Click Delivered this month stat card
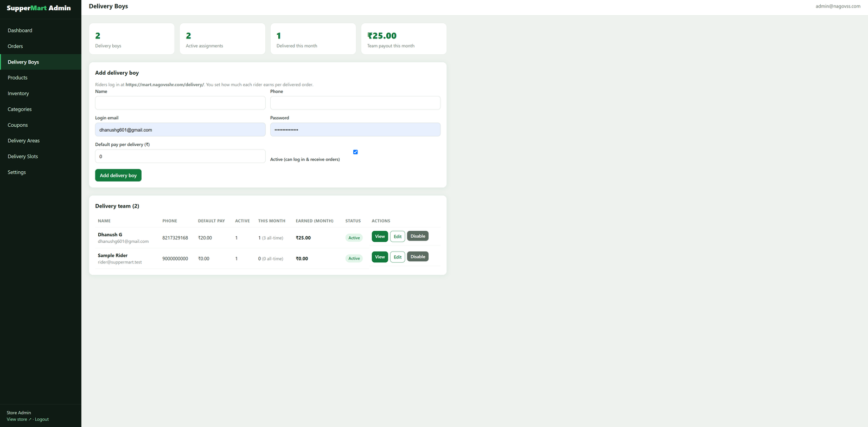The height and width of the screenshot is (427, 868). [313, 38]
